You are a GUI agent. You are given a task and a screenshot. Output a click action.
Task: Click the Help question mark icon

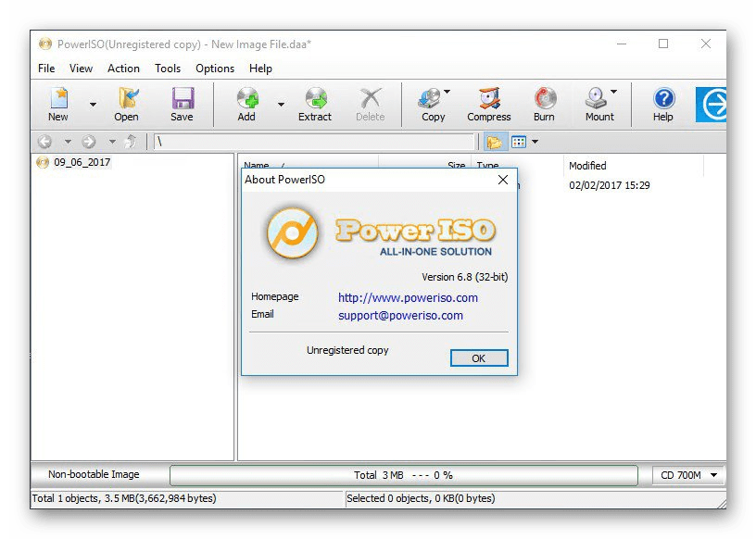(x=664, y=98)
